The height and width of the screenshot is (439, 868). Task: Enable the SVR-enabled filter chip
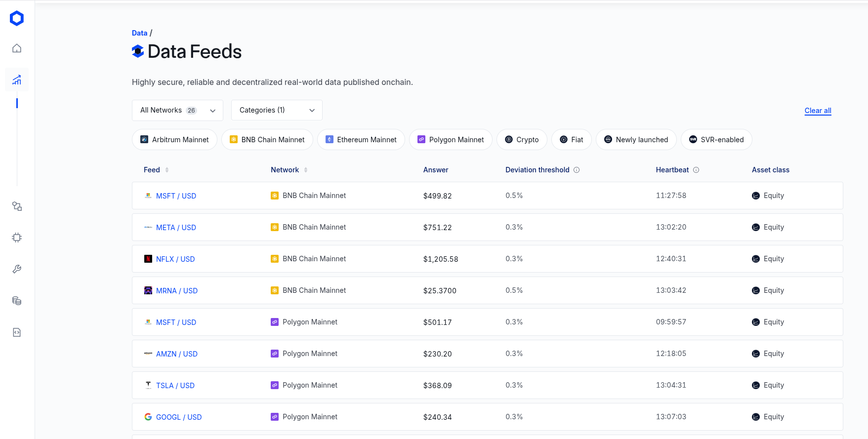coord(716,140)
